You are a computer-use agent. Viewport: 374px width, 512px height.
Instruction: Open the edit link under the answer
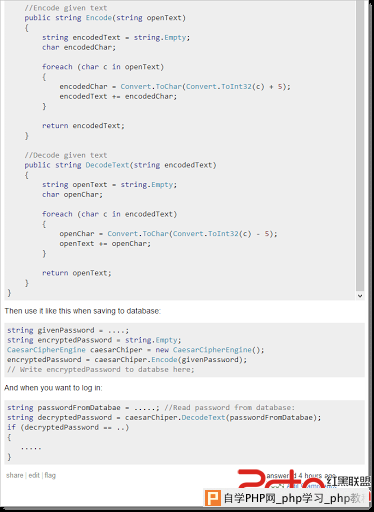click(x=34, y=475)
